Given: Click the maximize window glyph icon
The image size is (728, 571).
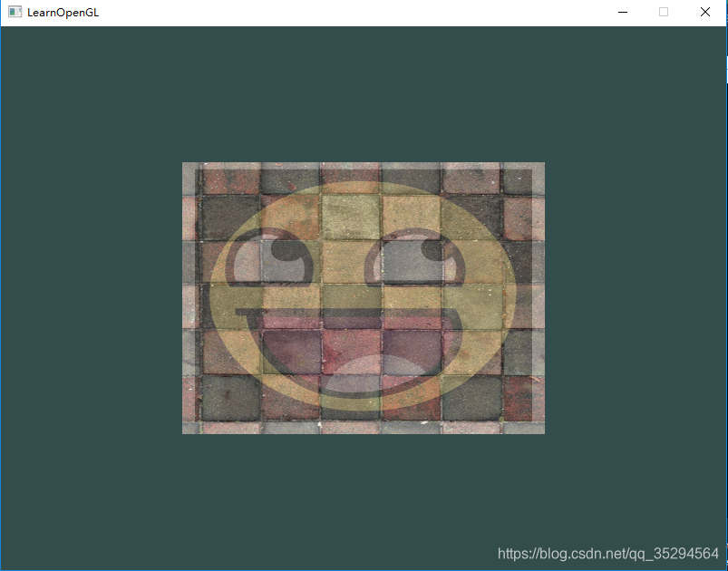Looking at the screenshot, I should click(x=663, y=13).
